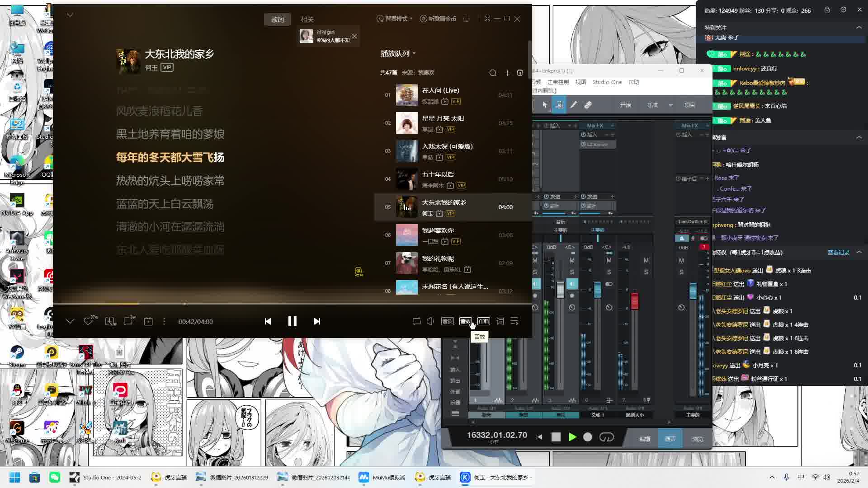This screenshot has height=488, width=868.
Task: Toggle Studio One loop transport button
Action: [606, 437]
